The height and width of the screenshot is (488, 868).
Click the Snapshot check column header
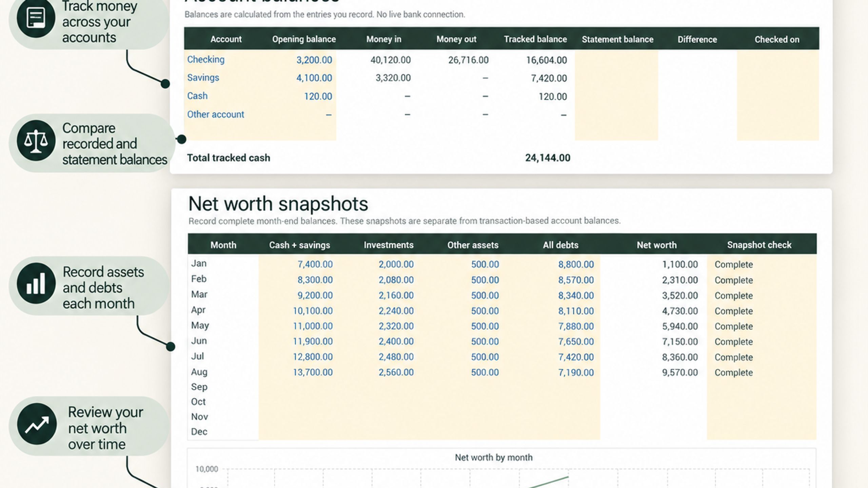[x=759, y=245]
